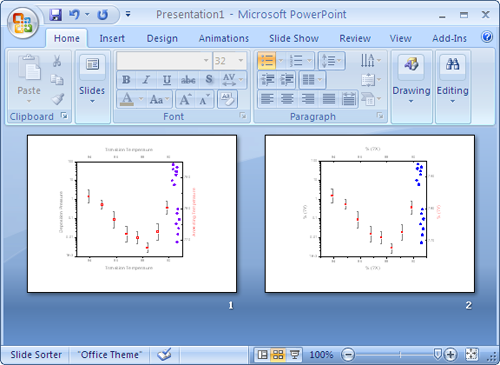Open Change Case menu
Image resolution: width=500 pixels, height=365 pixels.
[159, 99]
